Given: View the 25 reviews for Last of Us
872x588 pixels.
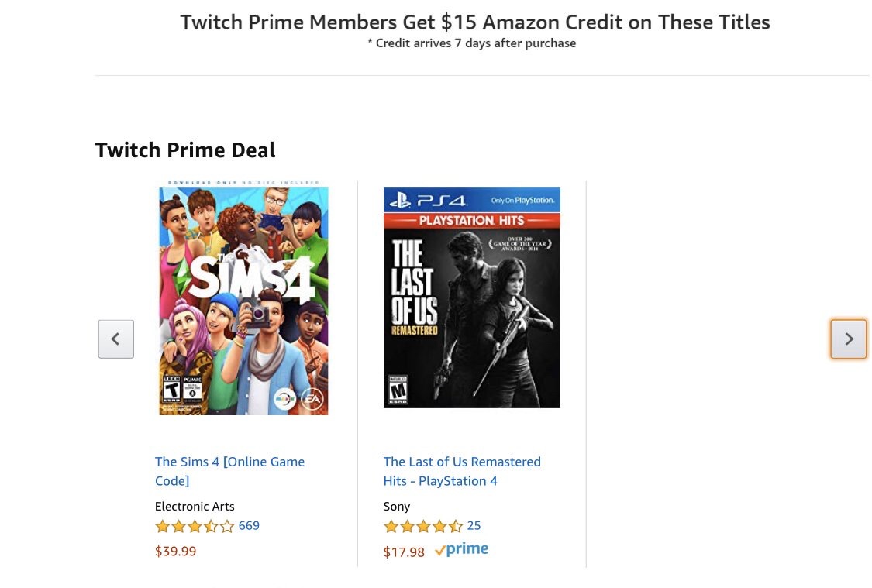Looking at the screenshot, I should click(x=474, y=526).
